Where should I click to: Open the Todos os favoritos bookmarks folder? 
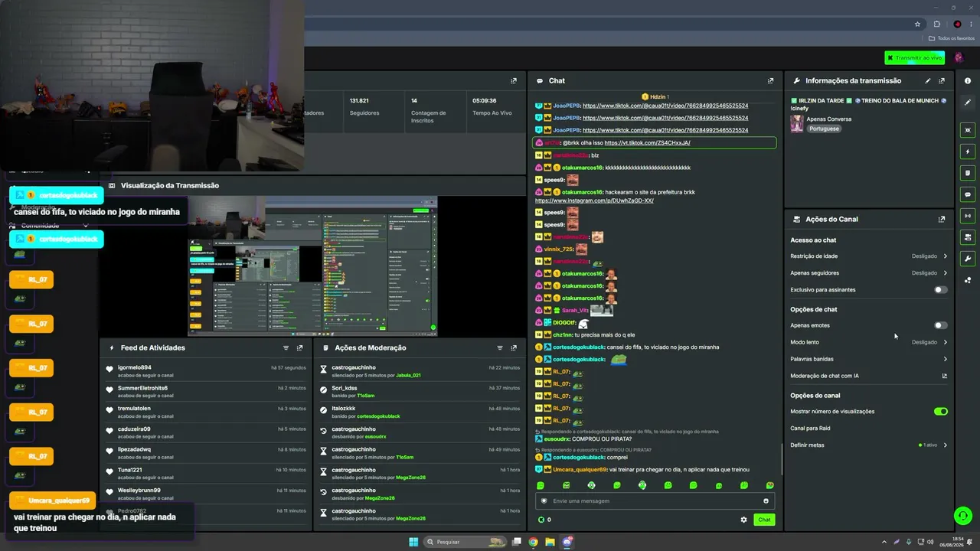pos(952,38)
